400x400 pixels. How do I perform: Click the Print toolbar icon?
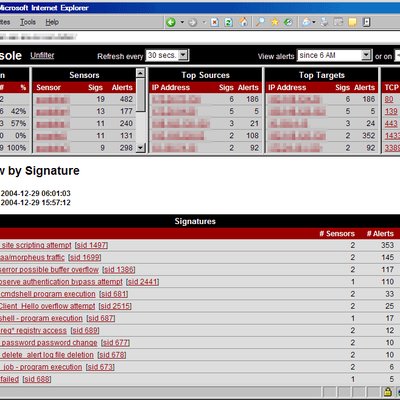coord(324,22)
